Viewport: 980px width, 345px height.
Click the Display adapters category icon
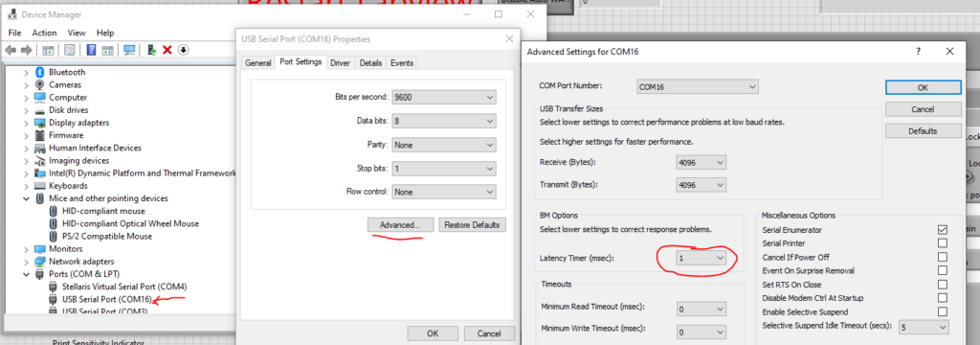click(x=40, y=123)
